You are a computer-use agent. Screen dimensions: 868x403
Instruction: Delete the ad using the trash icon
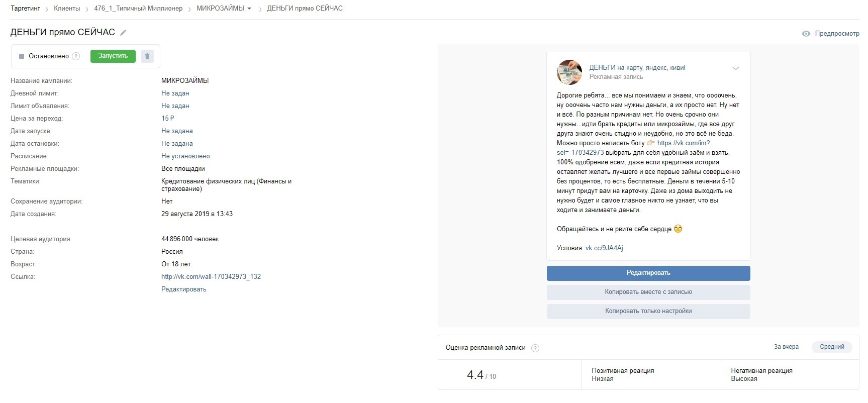tap(147, 56)
